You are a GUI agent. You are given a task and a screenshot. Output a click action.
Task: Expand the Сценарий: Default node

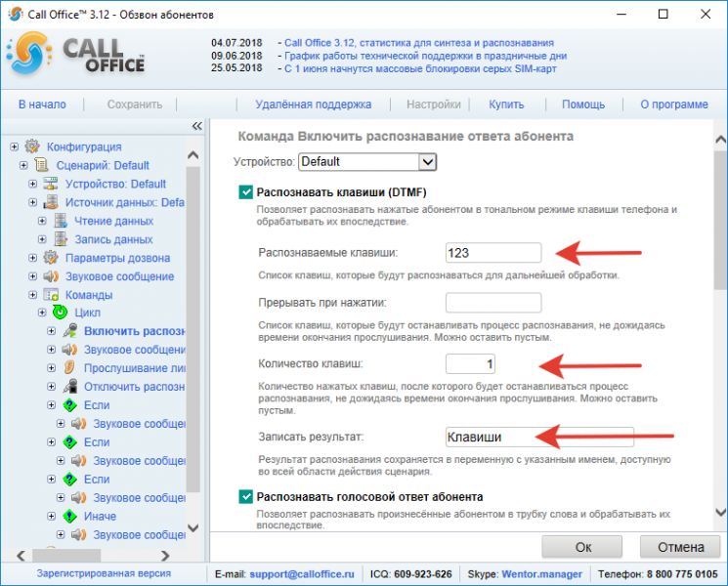pos(23,165)
